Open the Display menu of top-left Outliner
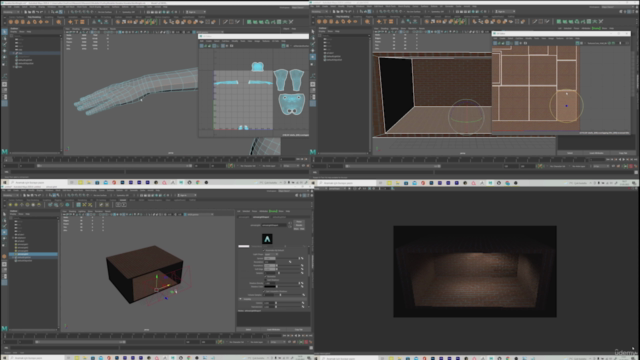The image size is (640, 360). tap(13, 31)
